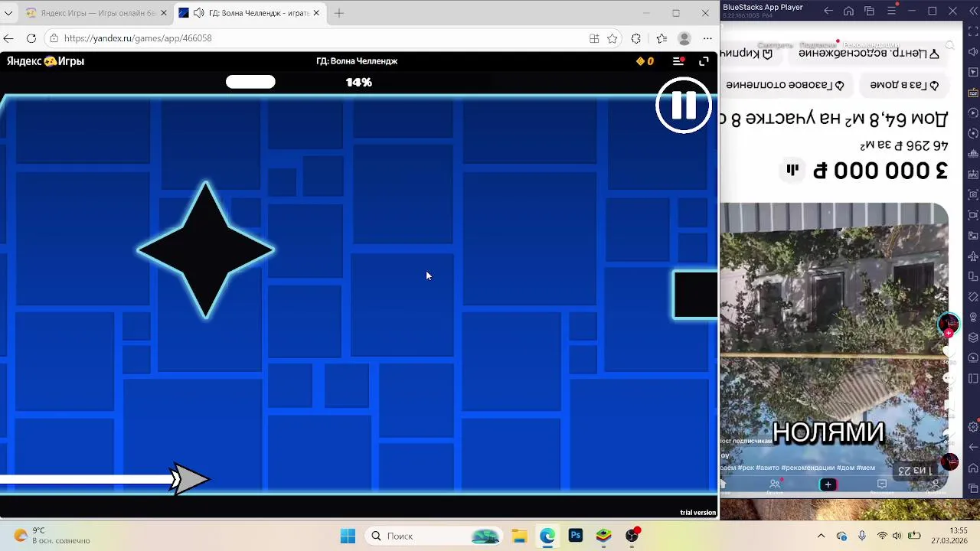Mute the audio of the game tab
The image size is (980, 551).
[198, 13]
